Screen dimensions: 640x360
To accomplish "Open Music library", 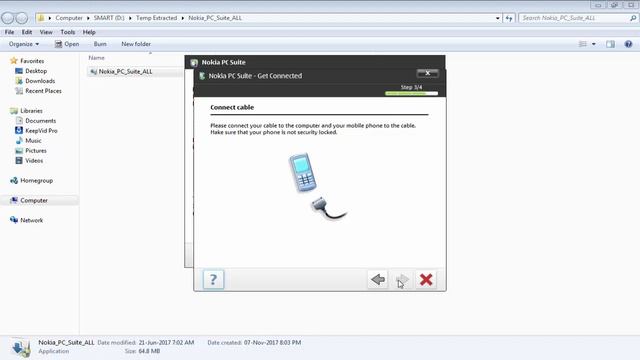I will click(33, 141).
